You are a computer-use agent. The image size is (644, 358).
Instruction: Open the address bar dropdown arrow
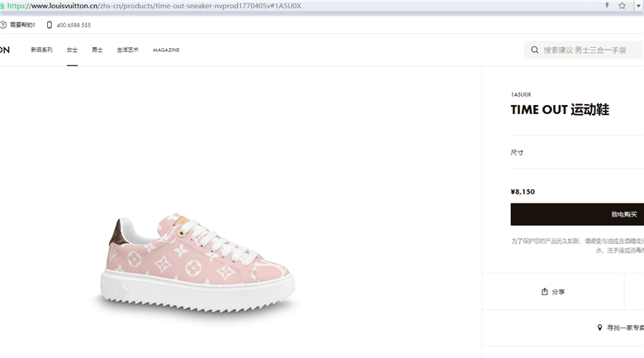point(639,6)
